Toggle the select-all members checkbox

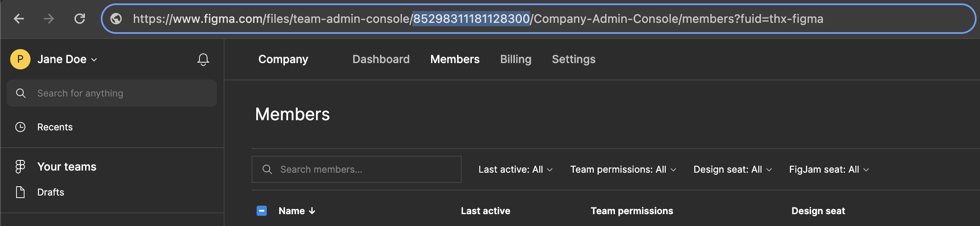click(x=262, y=211)
